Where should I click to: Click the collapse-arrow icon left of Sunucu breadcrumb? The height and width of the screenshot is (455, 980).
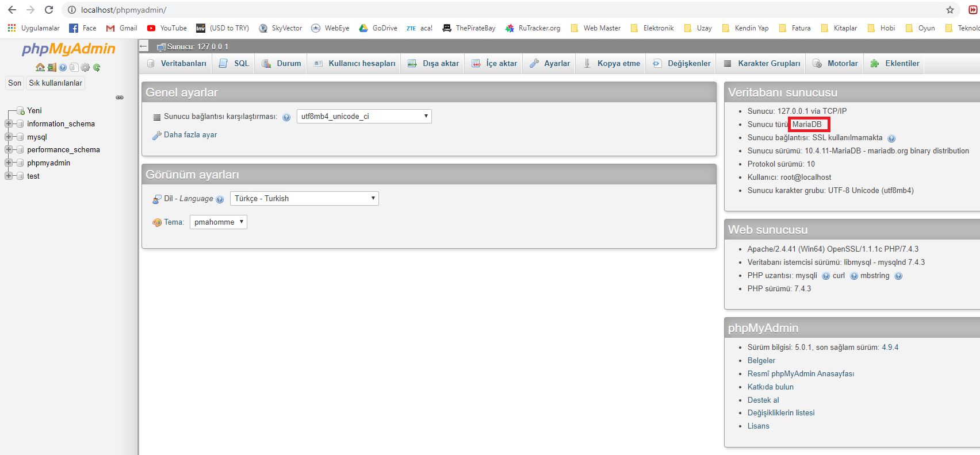click(144, 47)
